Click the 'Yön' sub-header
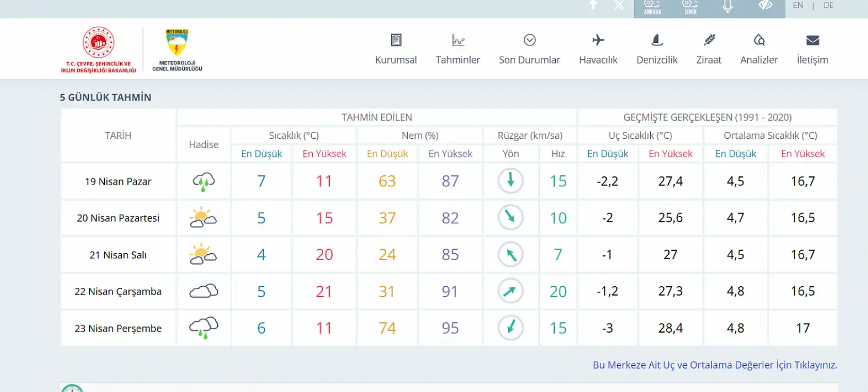 click(510, 154)
